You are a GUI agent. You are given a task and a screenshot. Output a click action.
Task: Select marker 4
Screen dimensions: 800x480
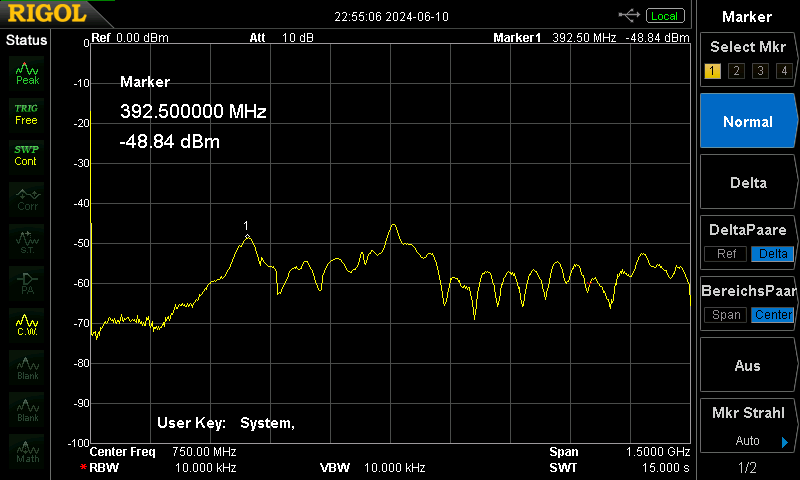pyautogui.click(x=784, y=71)
